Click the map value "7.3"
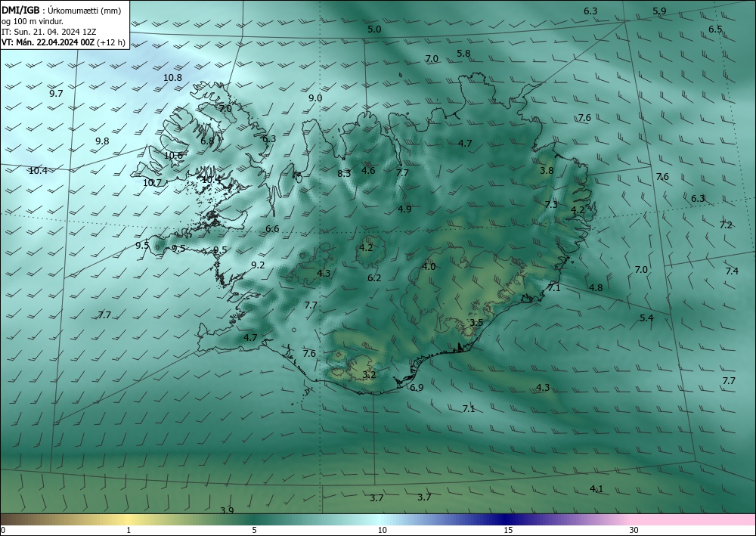 point(550,205)
